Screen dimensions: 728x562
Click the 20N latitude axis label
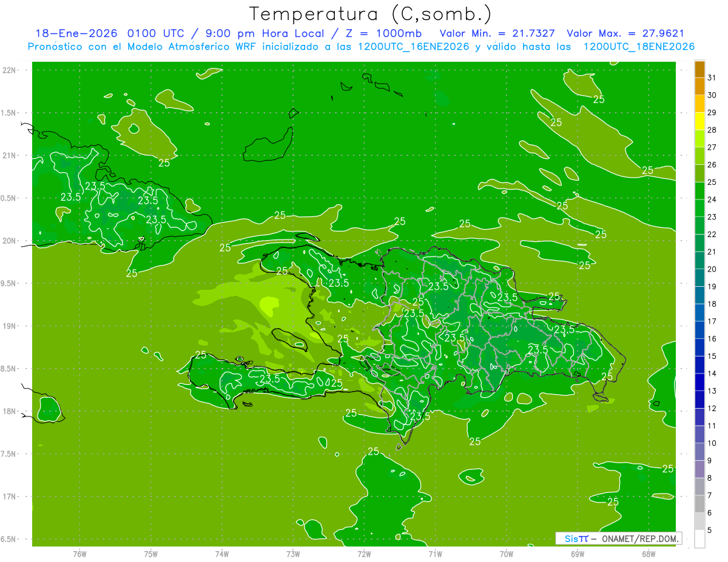[10, 241]
